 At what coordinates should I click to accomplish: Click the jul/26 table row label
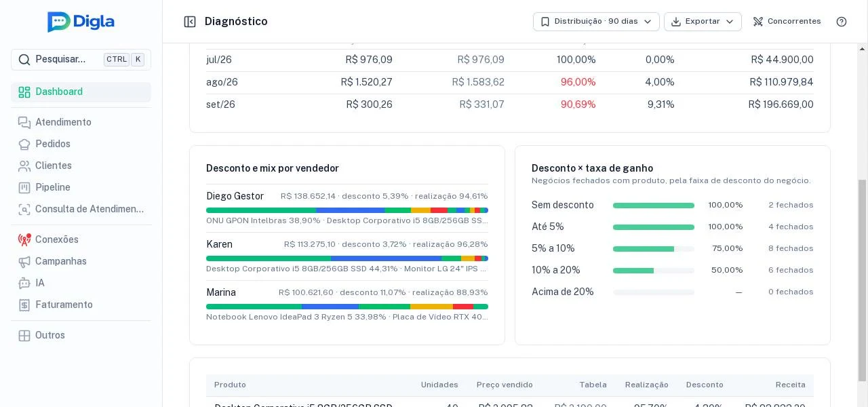219,60
